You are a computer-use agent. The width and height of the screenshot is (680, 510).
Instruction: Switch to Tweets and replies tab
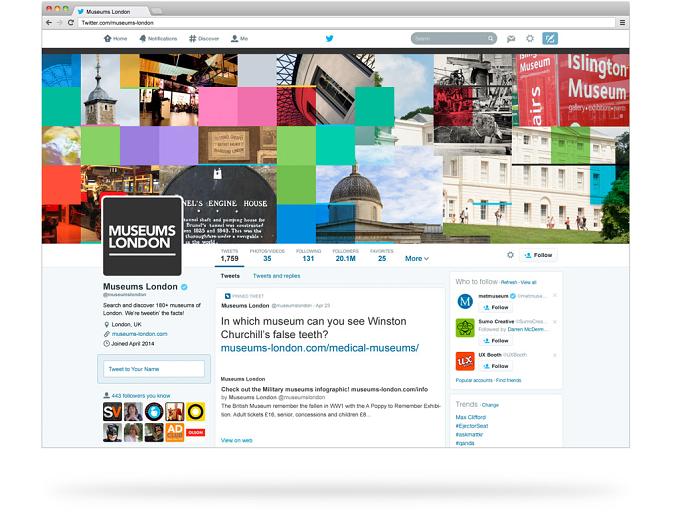277,276
